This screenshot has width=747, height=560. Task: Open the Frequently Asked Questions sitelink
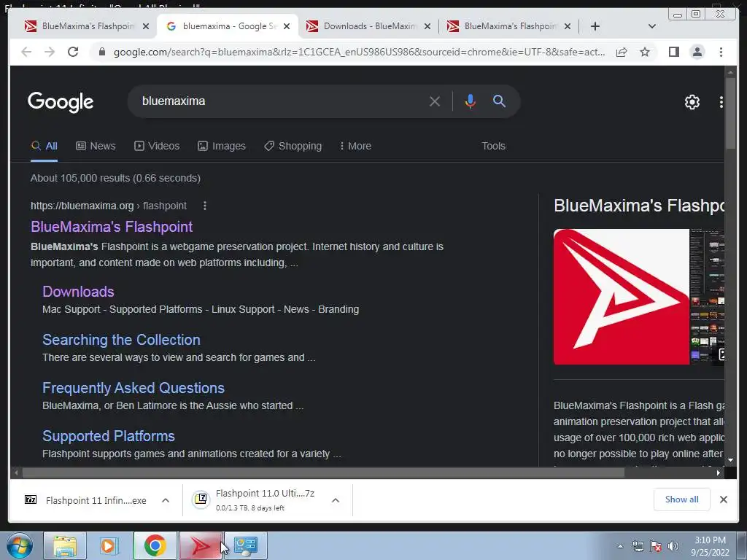point(133,388)
